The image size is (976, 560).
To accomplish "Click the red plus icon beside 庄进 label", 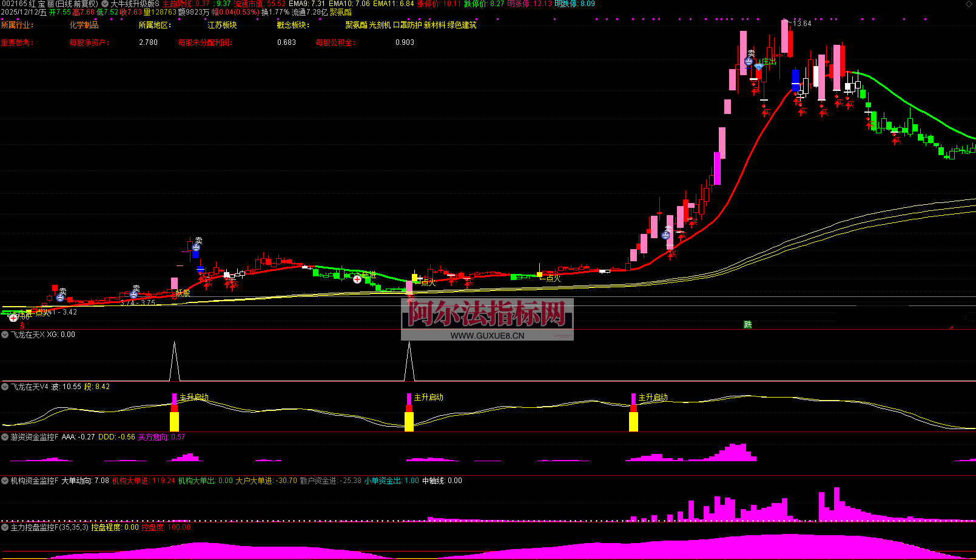I will [357, 279].
